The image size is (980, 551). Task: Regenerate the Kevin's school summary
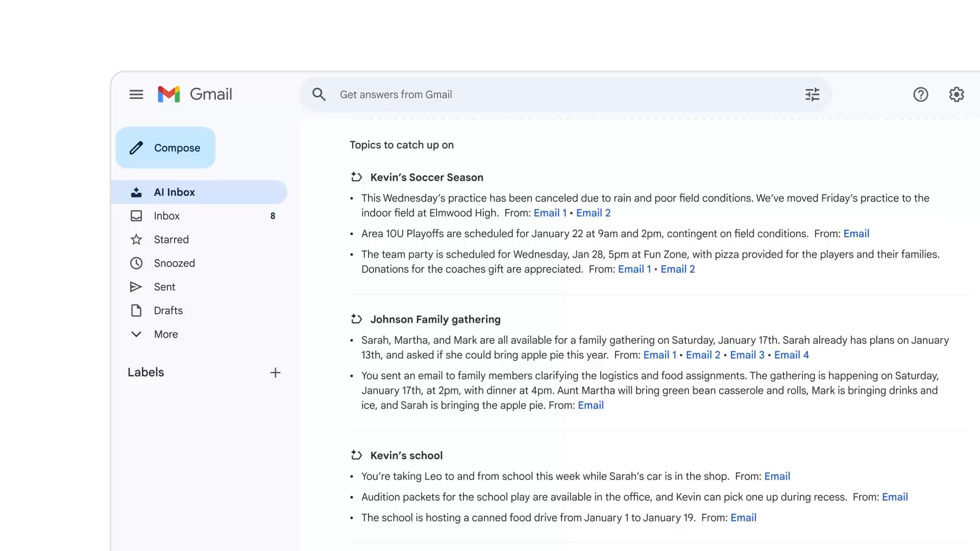356,455
